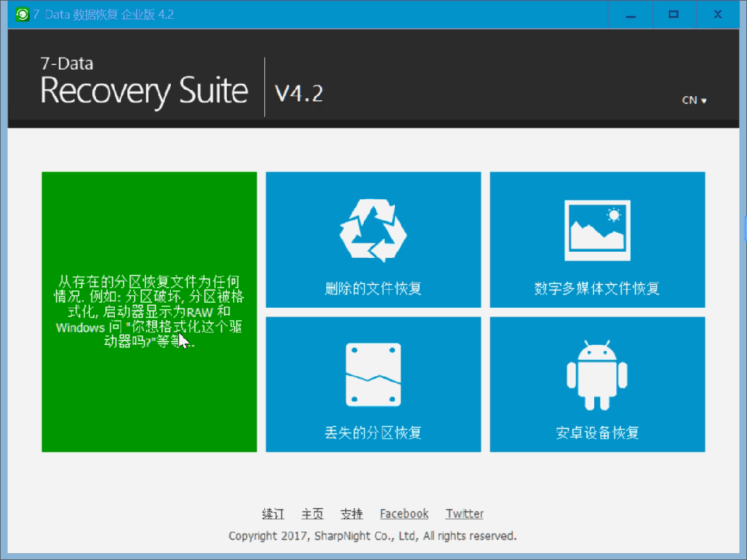Open the green tile for existing partition recovery
This screenshot has width=747, height=560.
[149, 312]
